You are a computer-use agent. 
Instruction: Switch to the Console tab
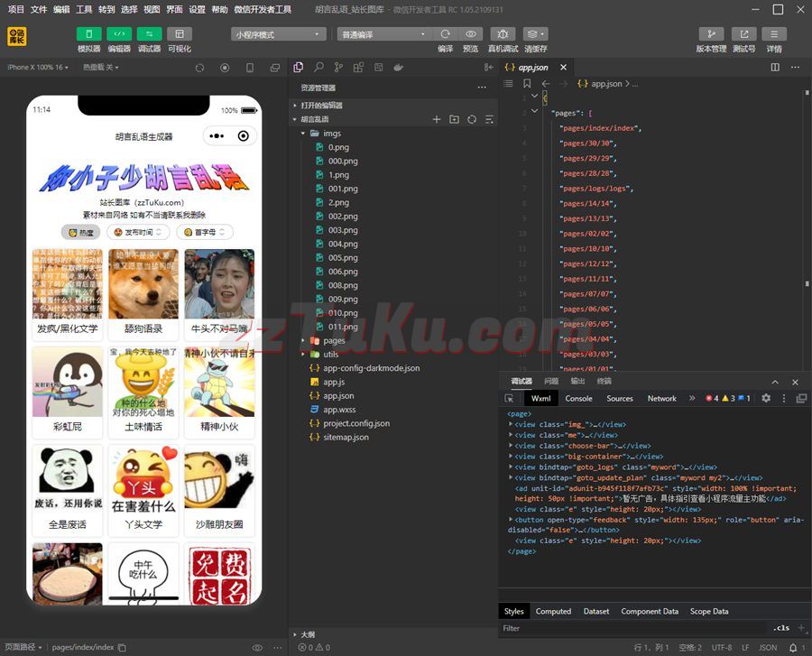coord(578,398)
